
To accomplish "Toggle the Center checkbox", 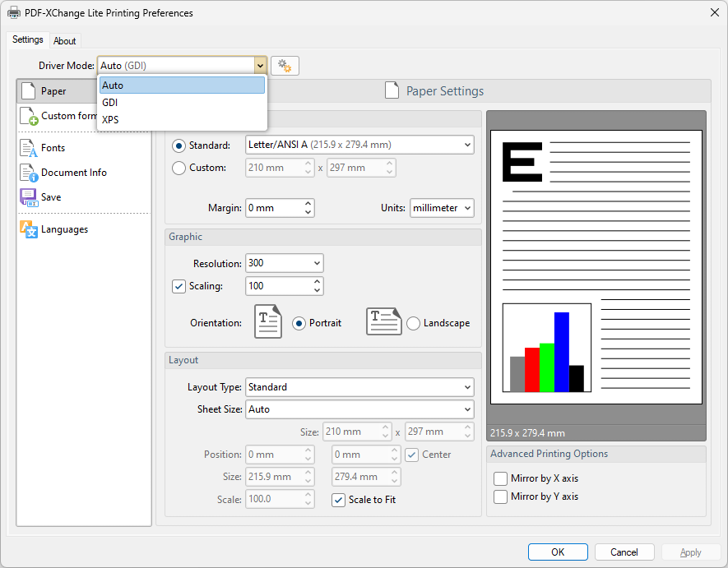I will coord(412,455).
